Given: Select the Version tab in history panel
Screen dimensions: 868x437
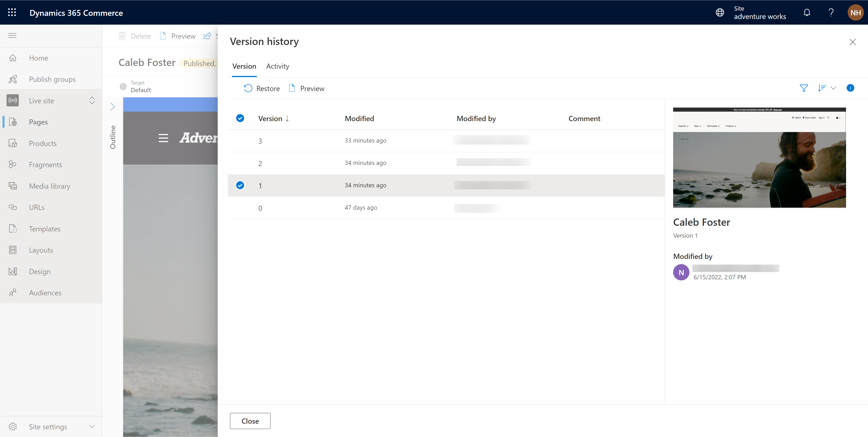Looking at the screenshot, I should pos(244,66).
